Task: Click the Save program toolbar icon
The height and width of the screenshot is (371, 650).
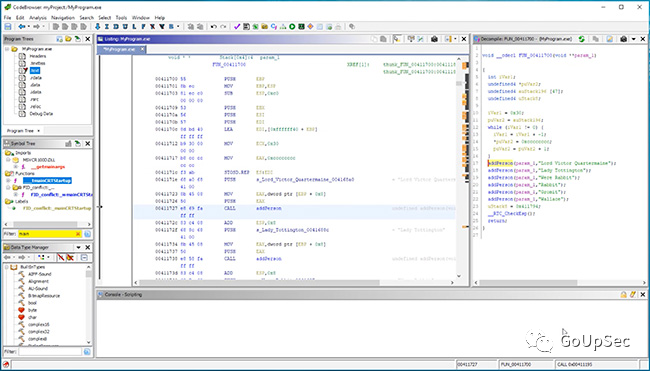Action: [x=7, y=27]
